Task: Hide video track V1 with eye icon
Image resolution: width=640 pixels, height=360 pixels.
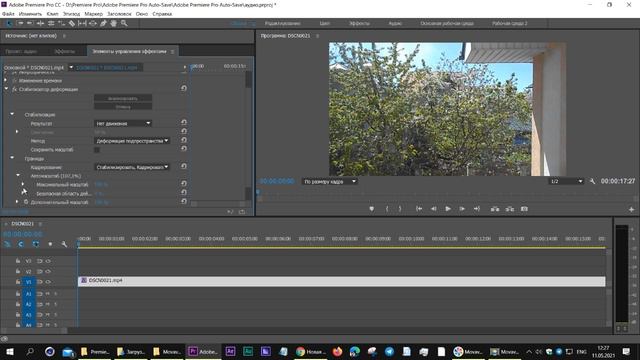Action: point(48,282)
